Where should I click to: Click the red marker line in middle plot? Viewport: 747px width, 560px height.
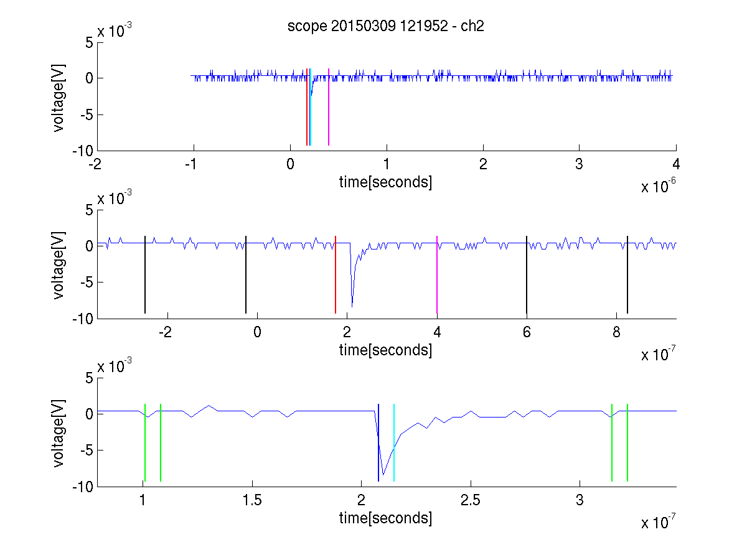(336, 274)
